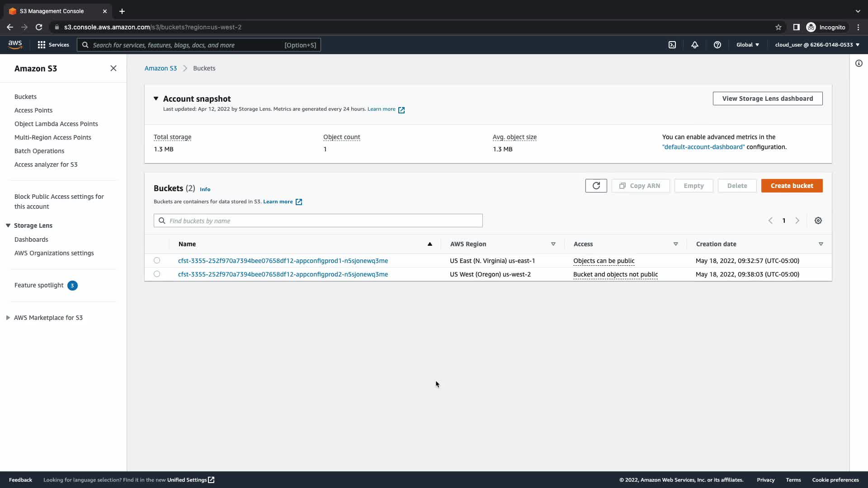Open table preferences gear icon
868x488 pixels.
tap(818, 221)
